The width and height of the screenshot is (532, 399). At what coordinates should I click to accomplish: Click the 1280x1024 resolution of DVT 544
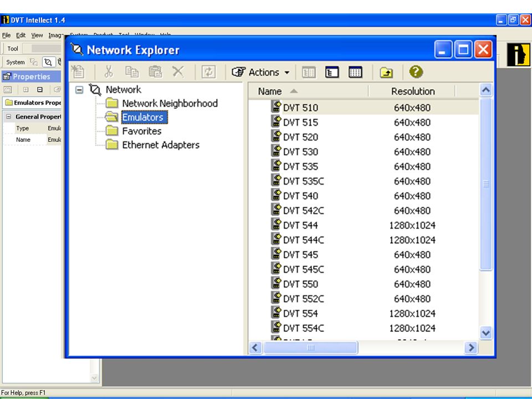412,226
